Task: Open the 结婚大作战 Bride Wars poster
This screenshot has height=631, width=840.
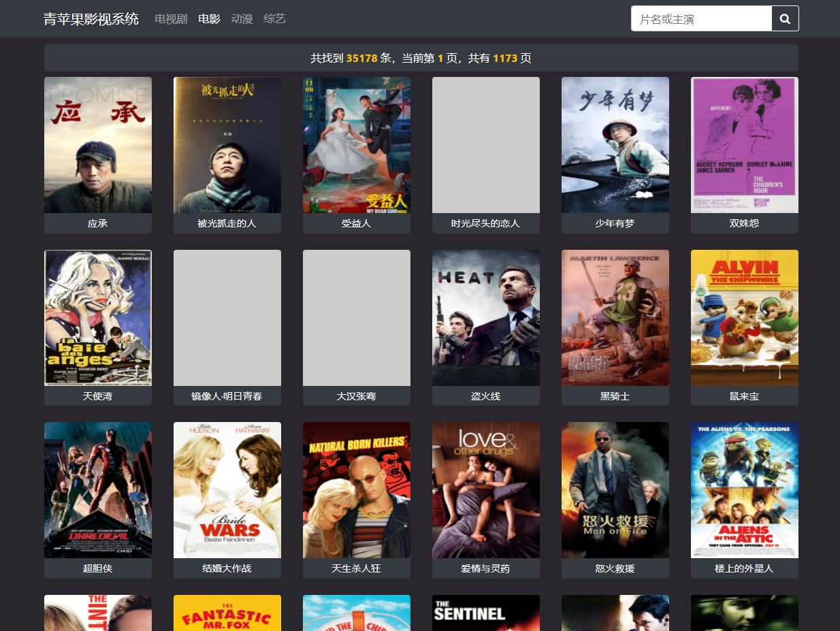Action: coord(227,490)
